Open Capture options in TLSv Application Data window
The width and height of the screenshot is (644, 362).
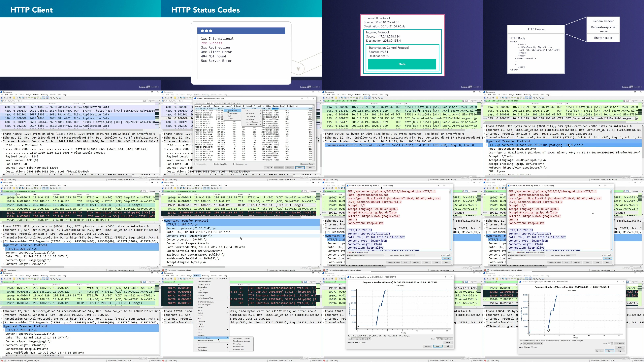[x=10, y=98]
